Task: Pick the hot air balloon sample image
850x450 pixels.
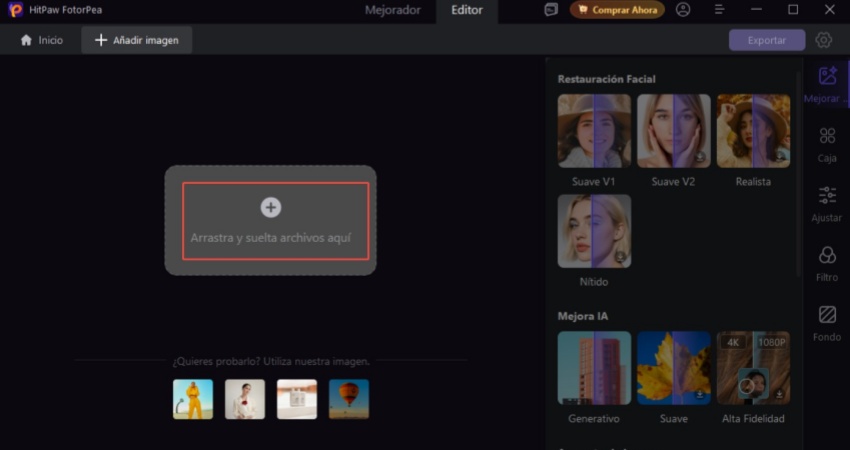Action: (x=349, y=399)
